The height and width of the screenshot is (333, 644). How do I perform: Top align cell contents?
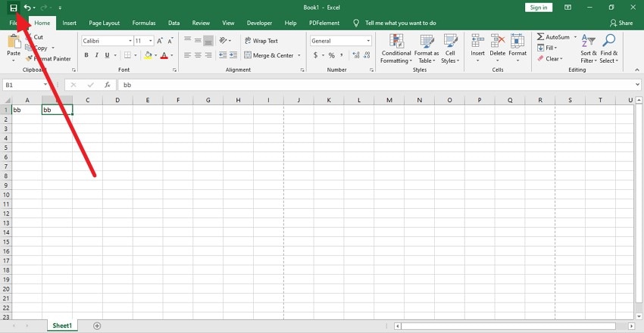tap(188, 40)
